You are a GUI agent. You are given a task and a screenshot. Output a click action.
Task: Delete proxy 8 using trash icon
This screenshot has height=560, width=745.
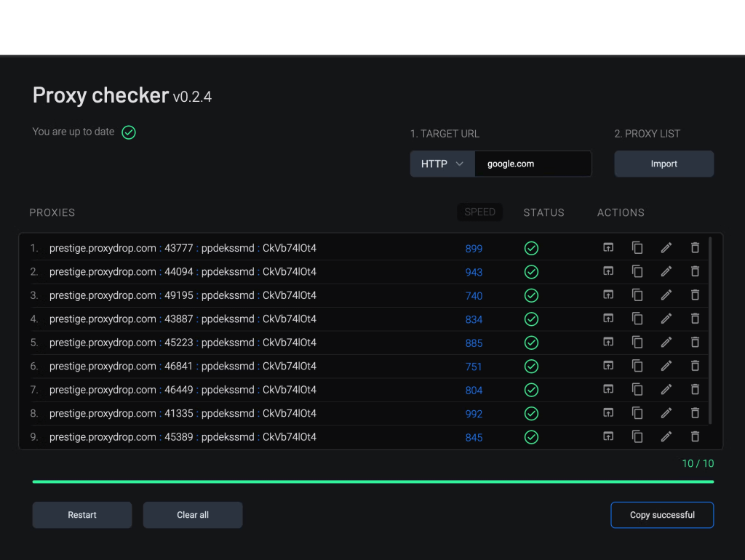(x=695, y=413)
